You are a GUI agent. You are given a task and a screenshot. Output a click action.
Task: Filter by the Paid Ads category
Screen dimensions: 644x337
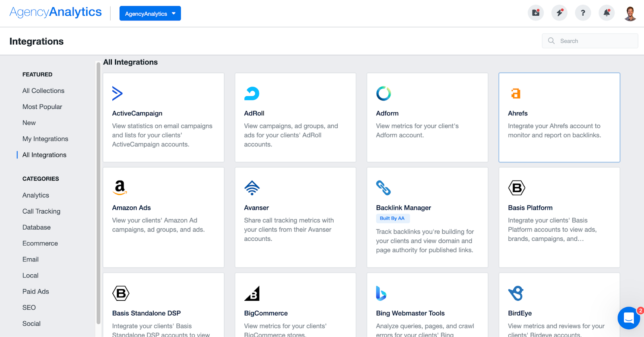36,292
